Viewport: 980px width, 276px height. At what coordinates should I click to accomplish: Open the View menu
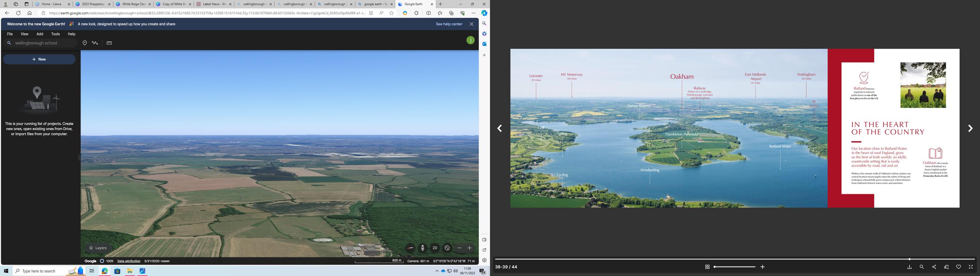click(x=25, y=34)
